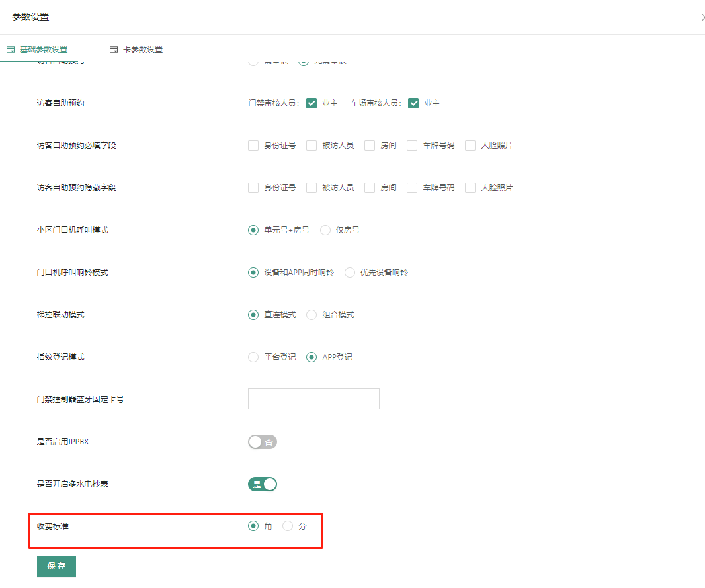Open the 基础参数设置 tab

click(x=37, y=50)
